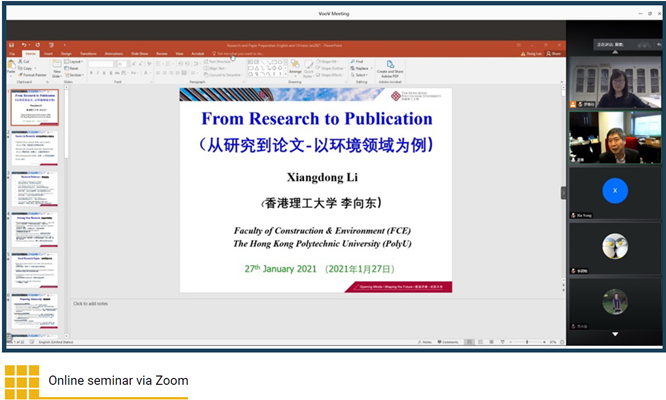This screenshot has height=400, width=666.
Task: Click the Replace button in Editing group
Action: [361, 67]
